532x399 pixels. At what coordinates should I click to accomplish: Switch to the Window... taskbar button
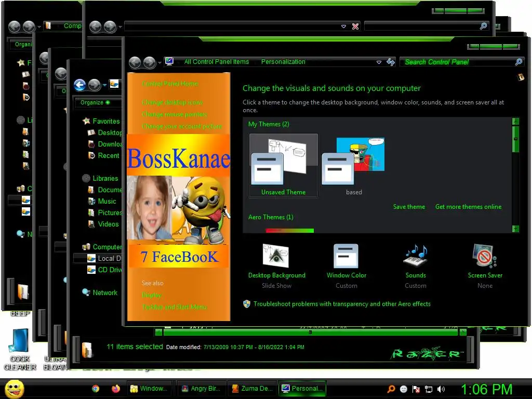coord(149,389)
